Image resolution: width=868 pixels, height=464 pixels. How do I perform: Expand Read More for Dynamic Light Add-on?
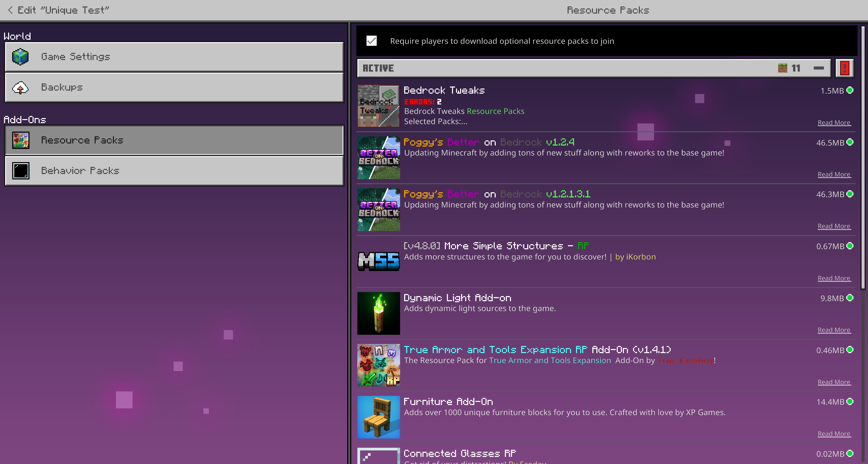(x=834, y=330)
